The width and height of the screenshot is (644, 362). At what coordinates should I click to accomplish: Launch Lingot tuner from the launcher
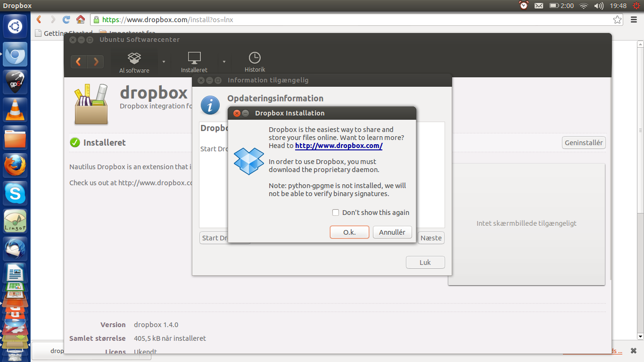15,221
